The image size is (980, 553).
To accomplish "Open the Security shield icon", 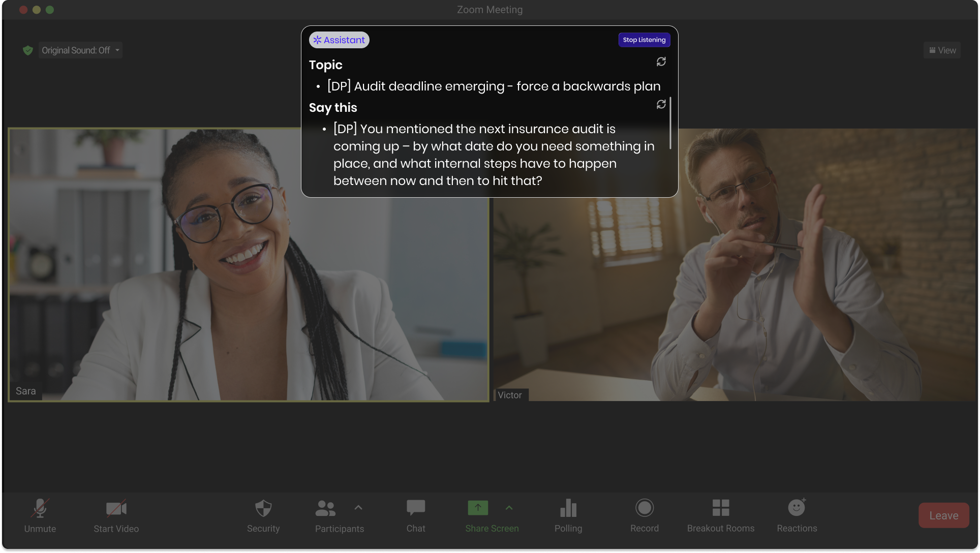I will [x=263, y=508].
